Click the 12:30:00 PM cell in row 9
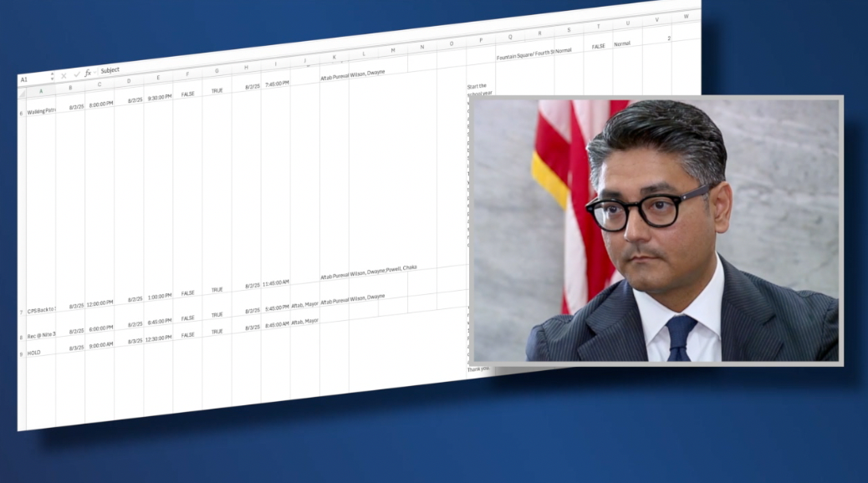868x483 pixels. [157, 338]
